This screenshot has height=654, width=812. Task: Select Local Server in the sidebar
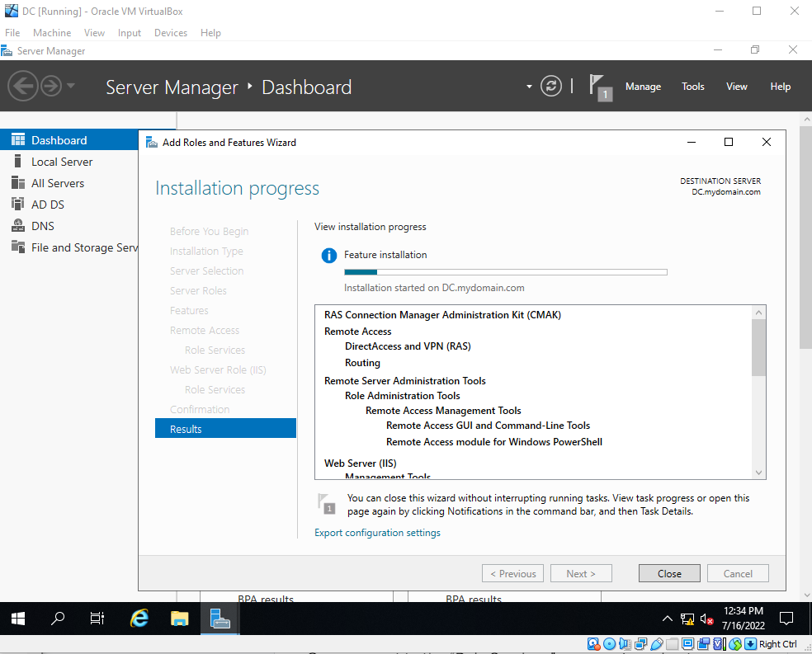[69, 162]
